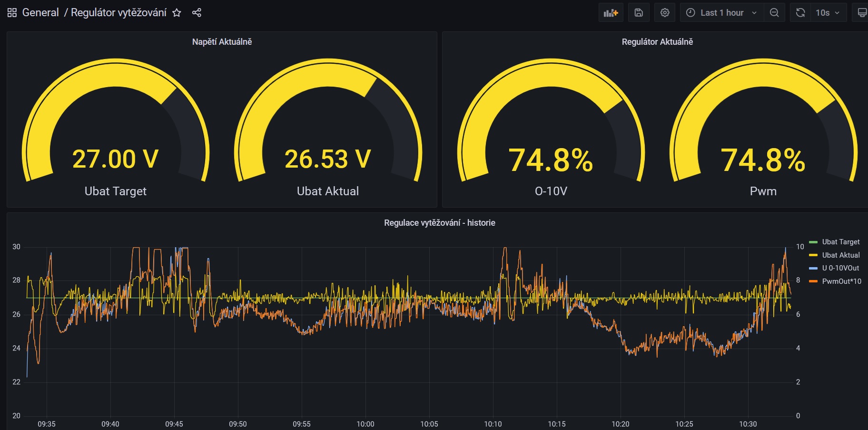Click the Ubat Target gauge label

click(x=116, y=191)
